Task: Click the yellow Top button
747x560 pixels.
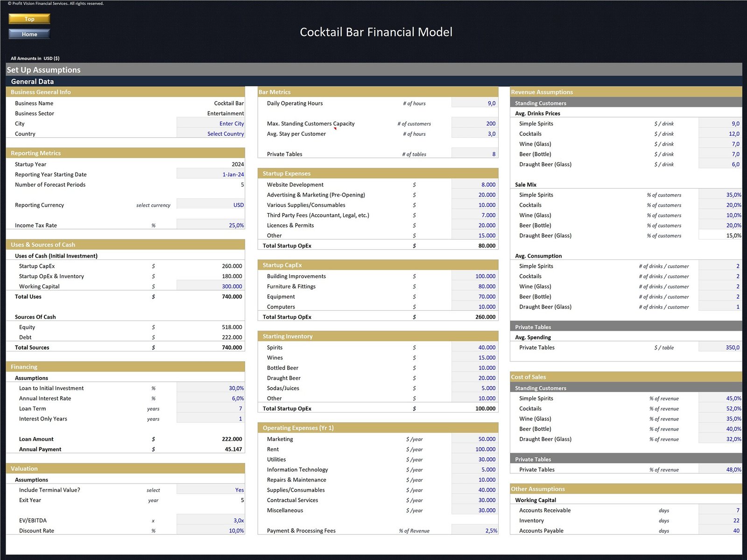Action: 29,19
